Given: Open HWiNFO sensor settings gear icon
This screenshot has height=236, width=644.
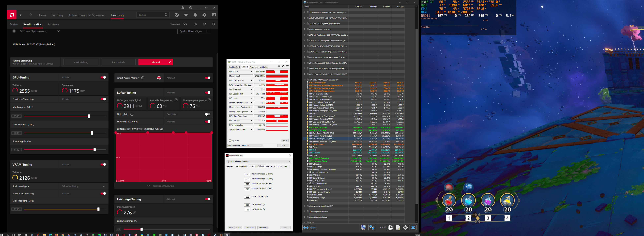Looking at the screenshot, I should [x=405, y=227].
